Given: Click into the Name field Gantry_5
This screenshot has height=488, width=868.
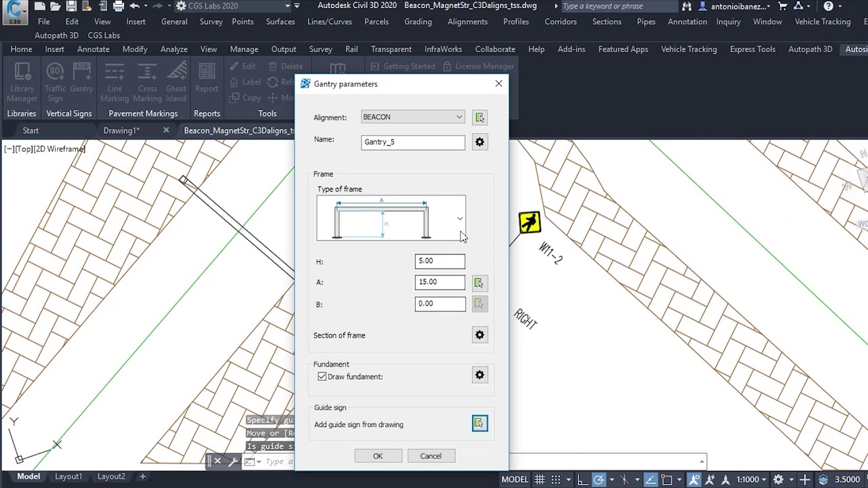Looking at the screenshot, I should (413, 142).
